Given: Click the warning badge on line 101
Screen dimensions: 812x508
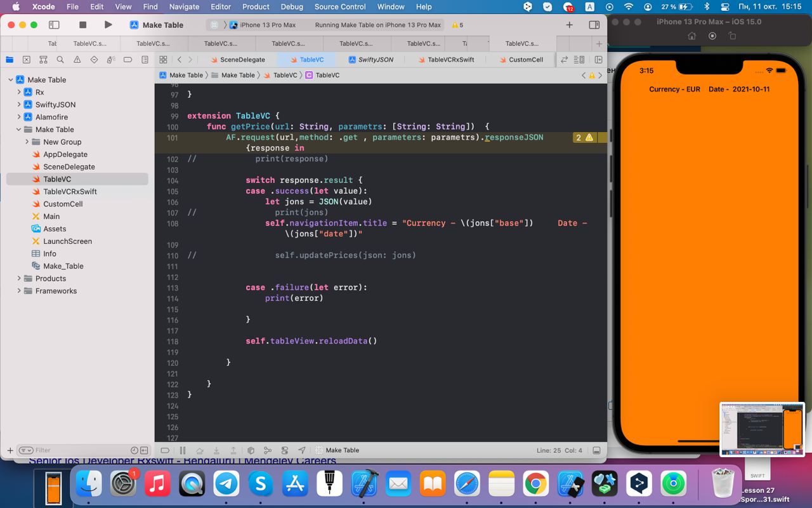Looking at the screenshot, I should (584, 137).
